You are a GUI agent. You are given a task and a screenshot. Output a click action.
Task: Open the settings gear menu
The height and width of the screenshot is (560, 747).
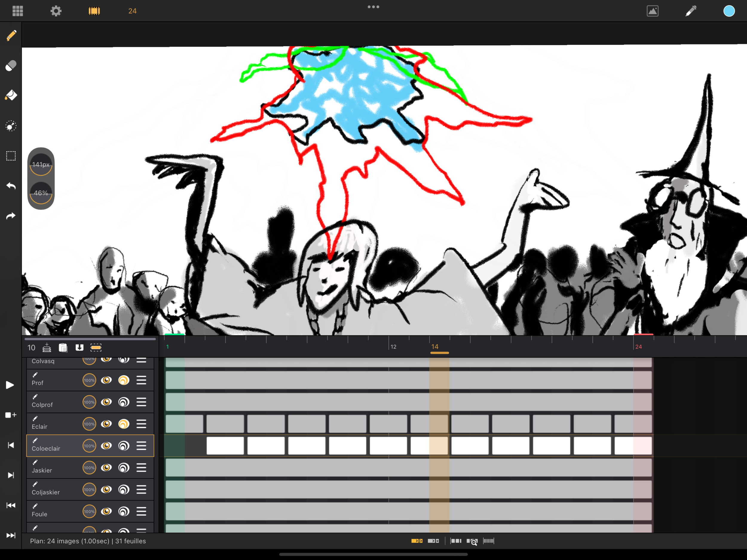56,11
